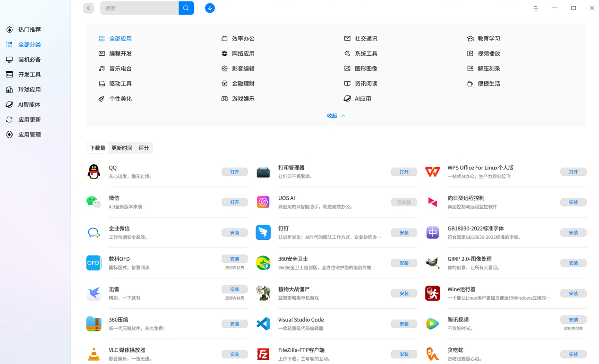The width and height of the screenshot is (599, 364).
Task: Open the 贪吃蛇 snake game icon
Action: (x=432, y=354)
